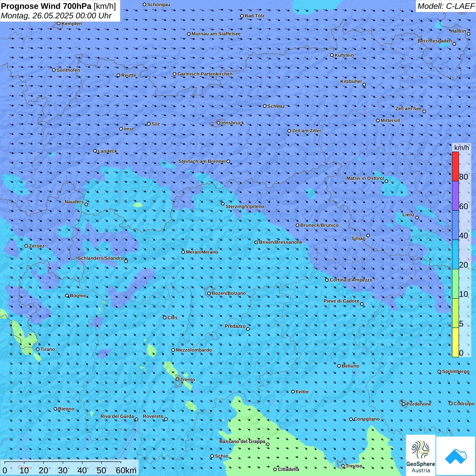Click the Belluno city marker
476x476 pixels.
339,366
